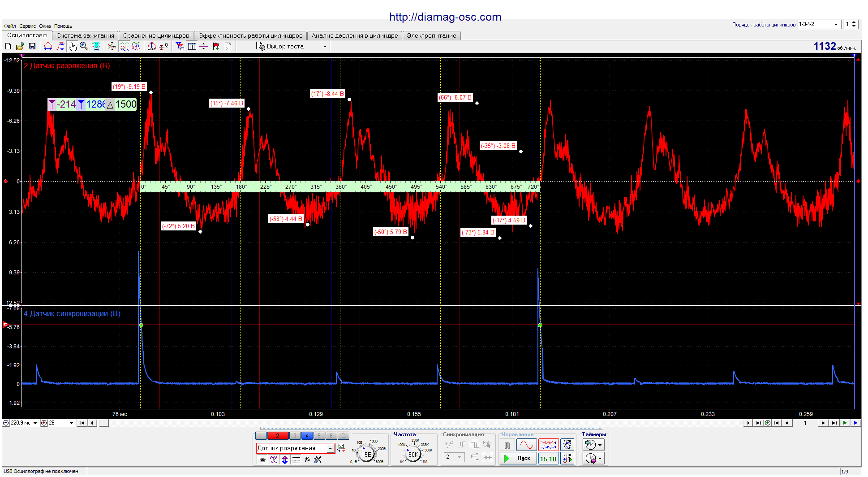Click the purple divider line icon
The width and height of the screenshot is (868, 477).
click(204, 46)
